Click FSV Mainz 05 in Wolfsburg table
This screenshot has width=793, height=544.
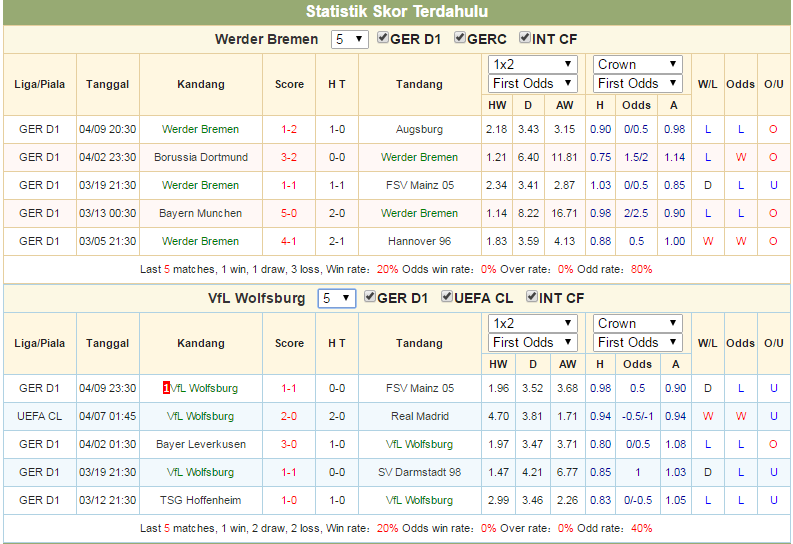click(420, 388)
